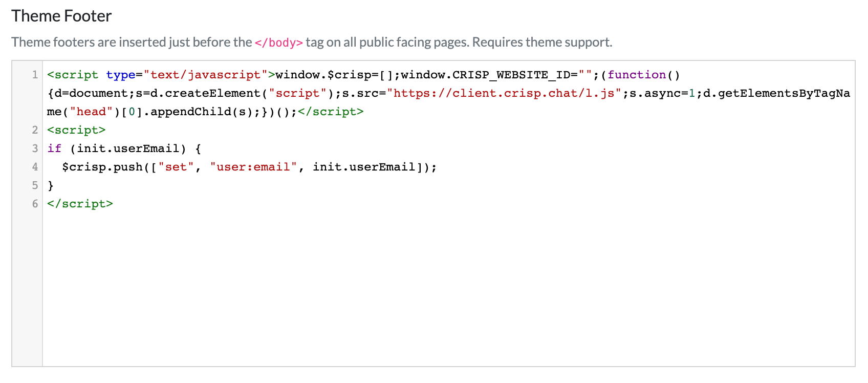The height and width of the screenshot is (383, 868).
Task: Click line number 1 in the gutter
Action: (x=35, y=75)
